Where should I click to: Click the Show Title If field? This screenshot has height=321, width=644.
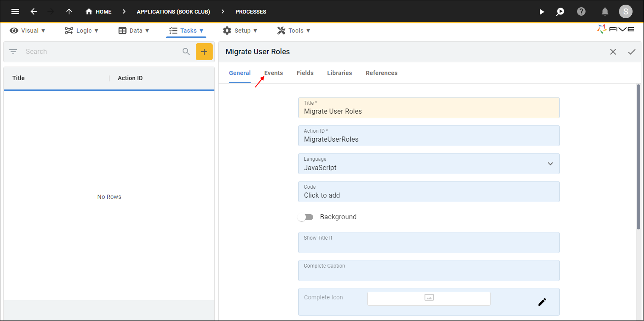429,243
